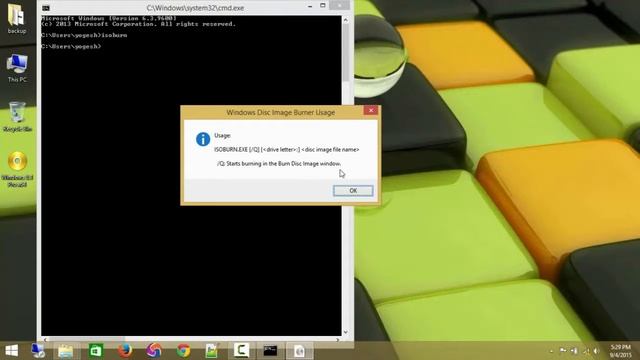640x360 pixels.
Task: Open the computer icon next to Start in taskbar
Action: coord(38,351)
